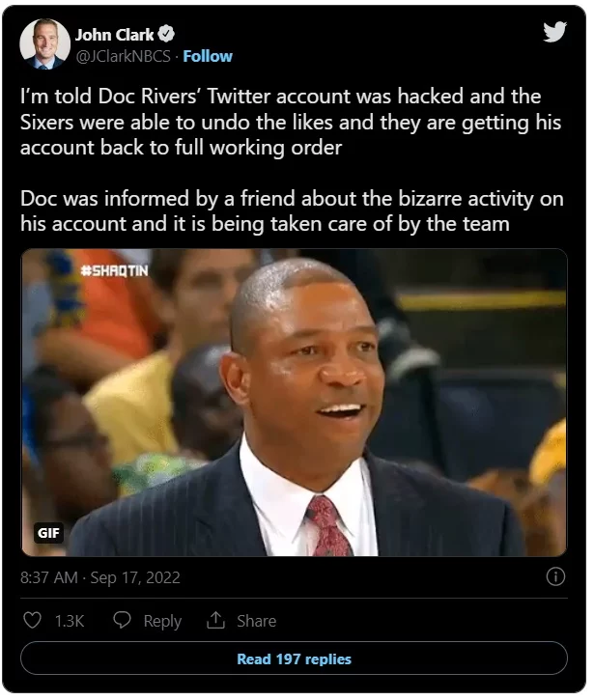
Task: Click the Share text label
Action: (x=256, y=621)
